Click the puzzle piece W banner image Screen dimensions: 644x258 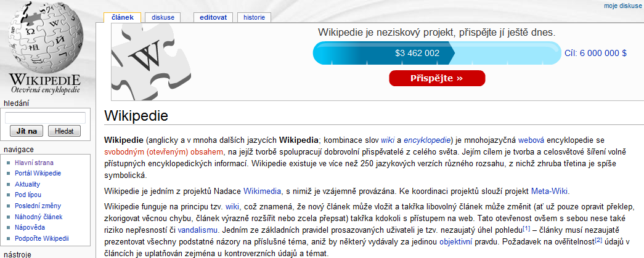coord(151,62)
